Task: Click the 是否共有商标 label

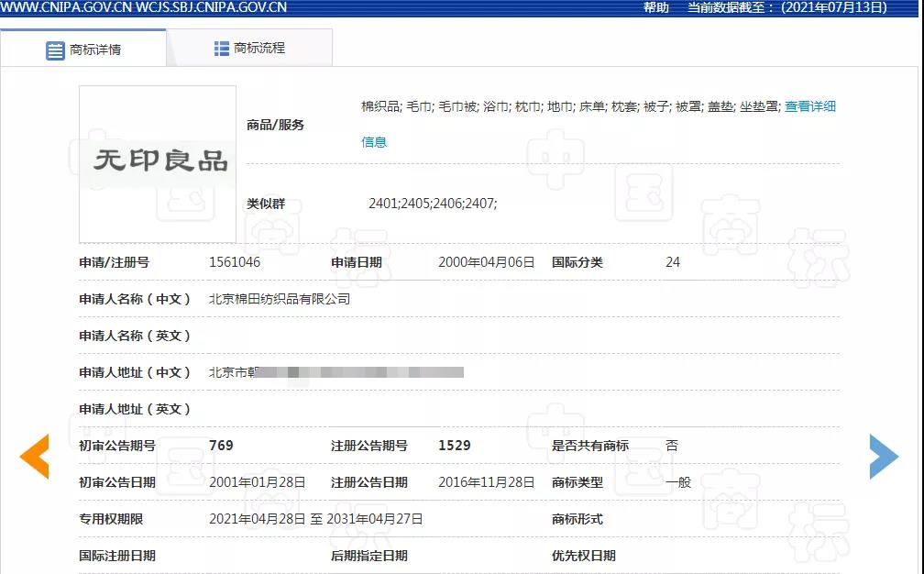Action: click(590, 446)
